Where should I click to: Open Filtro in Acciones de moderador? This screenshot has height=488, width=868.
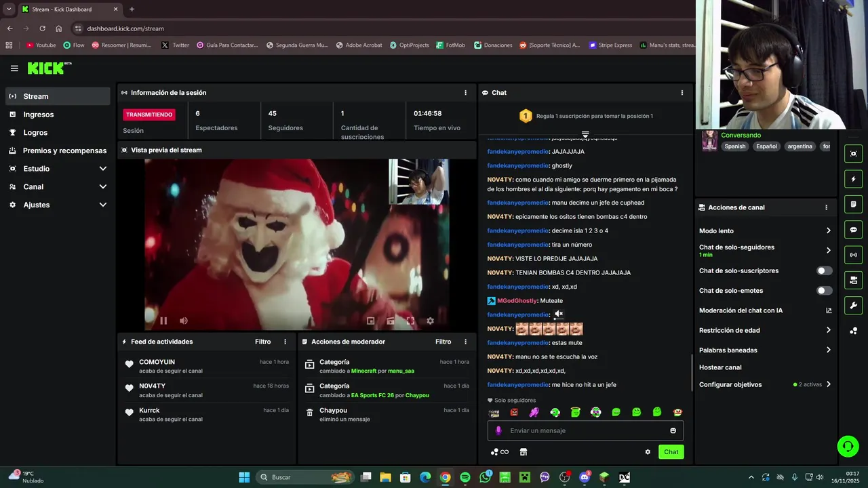click(x=443, y=342)
